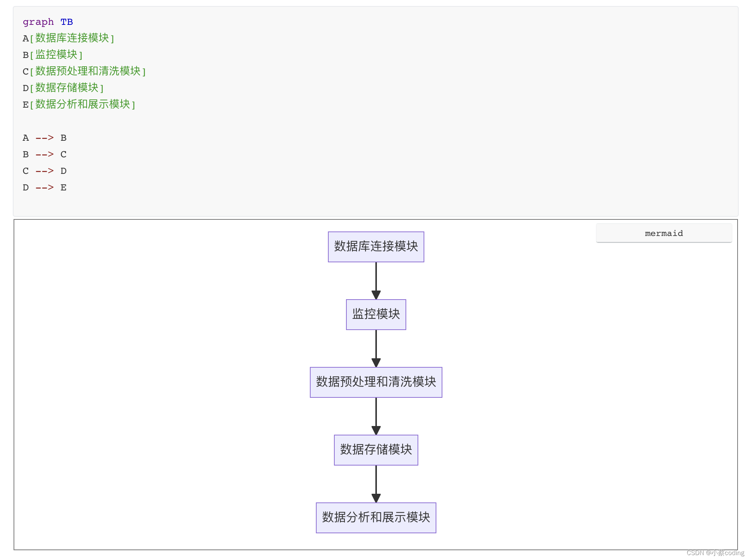Image resolution: width=750 pixels, height=560 pixels.
Task: Click code line C[数据预处理和清洗模块]
Action: pyautogui.click(x=84, y=71)
